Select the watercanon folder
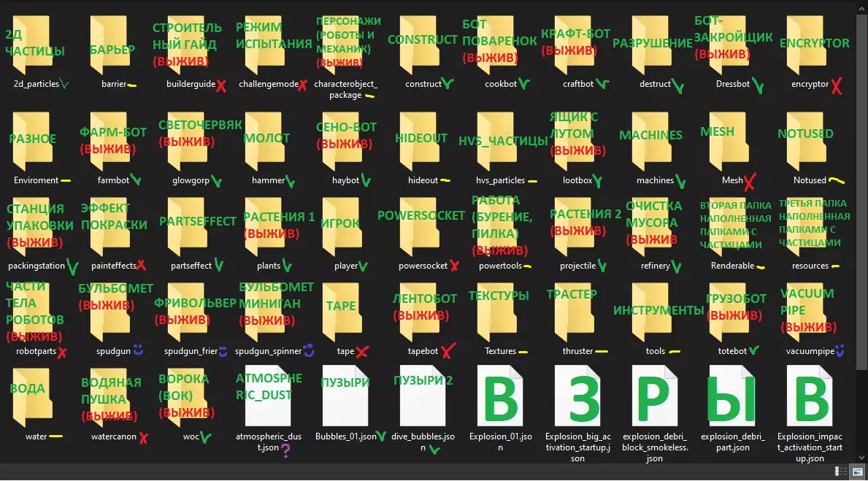 112,397
